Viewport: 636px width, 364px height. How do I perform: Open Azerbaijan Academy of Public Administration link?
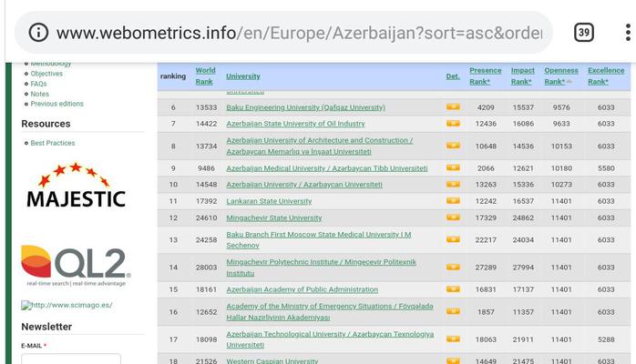pos(302,289)
